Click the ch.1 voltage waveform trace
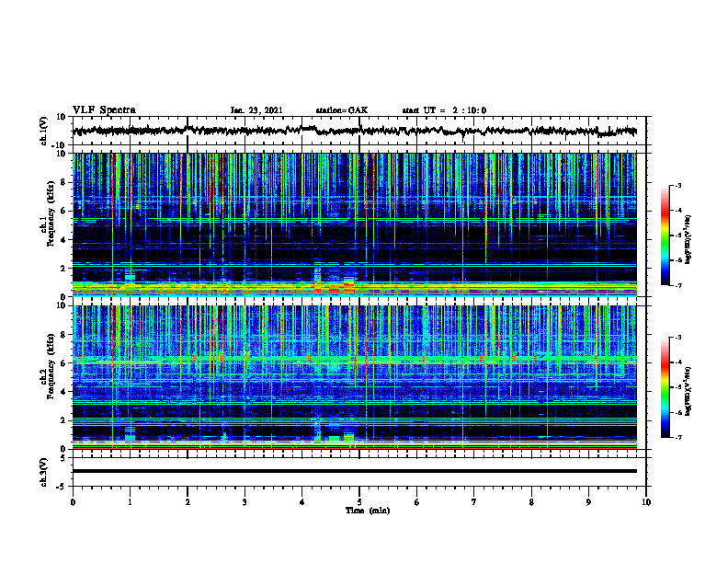Viewport: 728px width, 563px height. pos(354,131)
